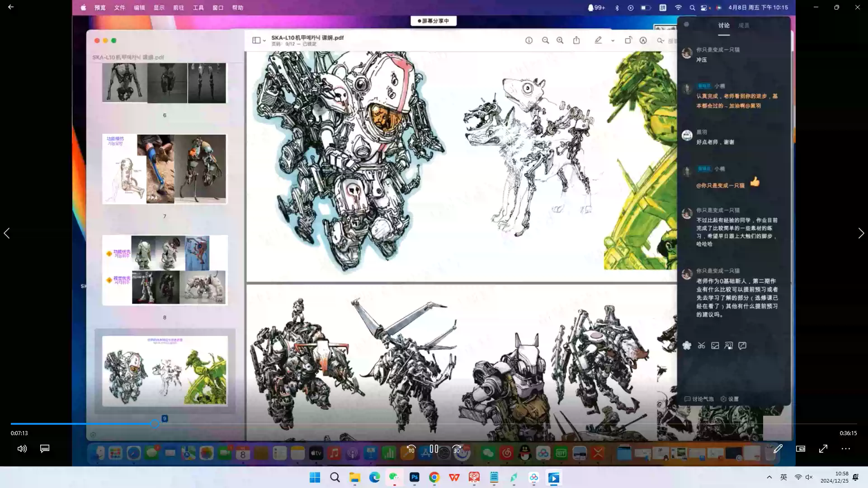Expand hidden system tray icons chevron

769,477
